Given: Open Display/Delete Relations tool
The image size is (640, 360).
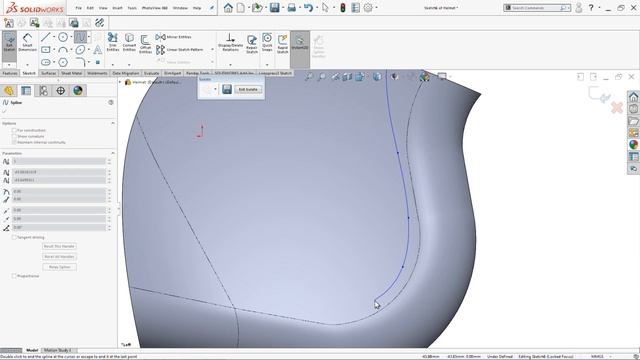Looking at the screenshot, I should point(230,43).
